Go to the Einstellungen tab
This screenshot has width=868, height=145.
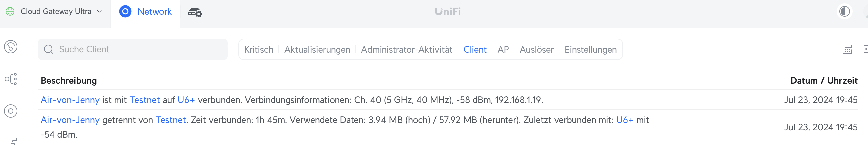click(590, 49)
